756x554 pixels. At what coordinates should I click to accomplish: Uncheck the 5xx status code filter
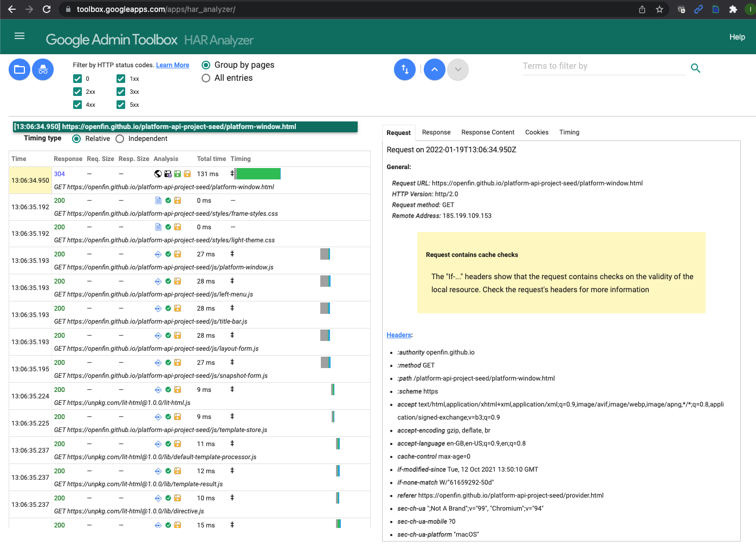[121, 105]
